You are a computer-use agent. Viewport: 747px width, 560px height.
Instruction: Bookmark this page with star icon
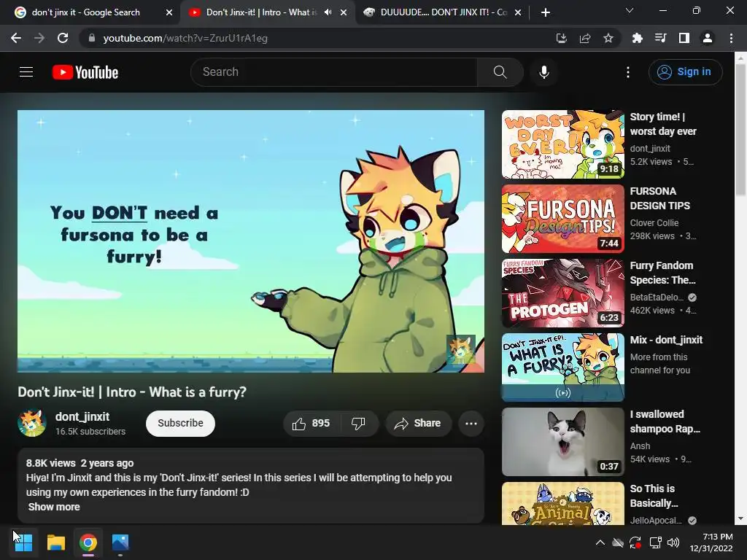[608, 38]
